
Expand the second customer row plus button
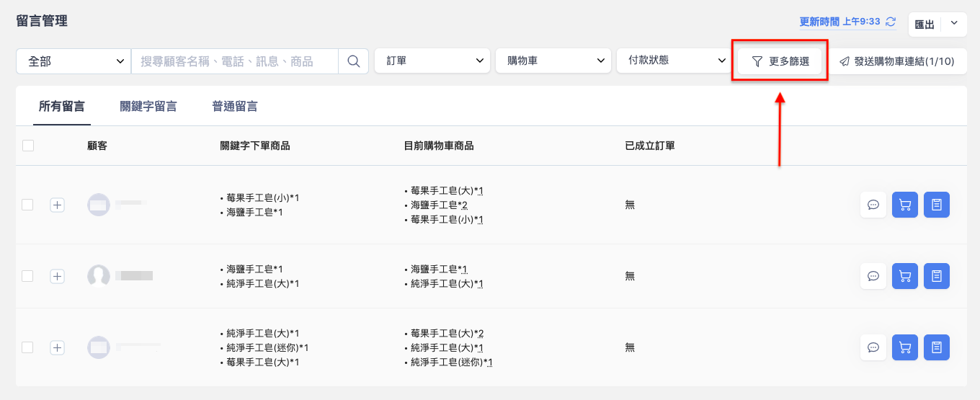point(58,276)
